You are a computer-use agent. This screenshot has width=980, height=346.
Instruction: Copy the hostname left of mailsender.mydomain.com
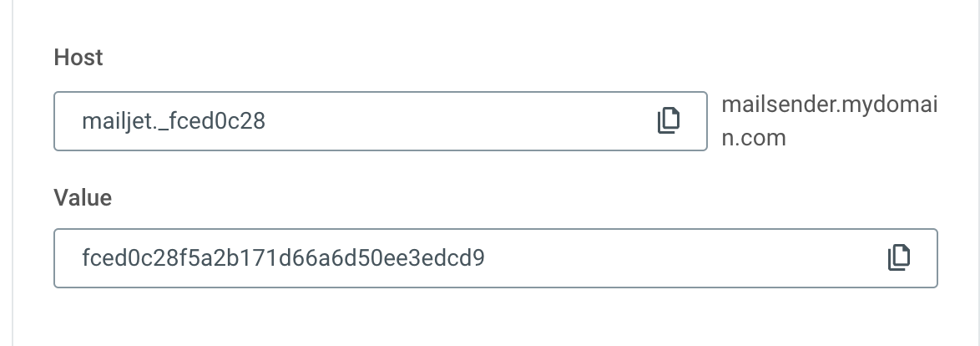pos(668,120)
